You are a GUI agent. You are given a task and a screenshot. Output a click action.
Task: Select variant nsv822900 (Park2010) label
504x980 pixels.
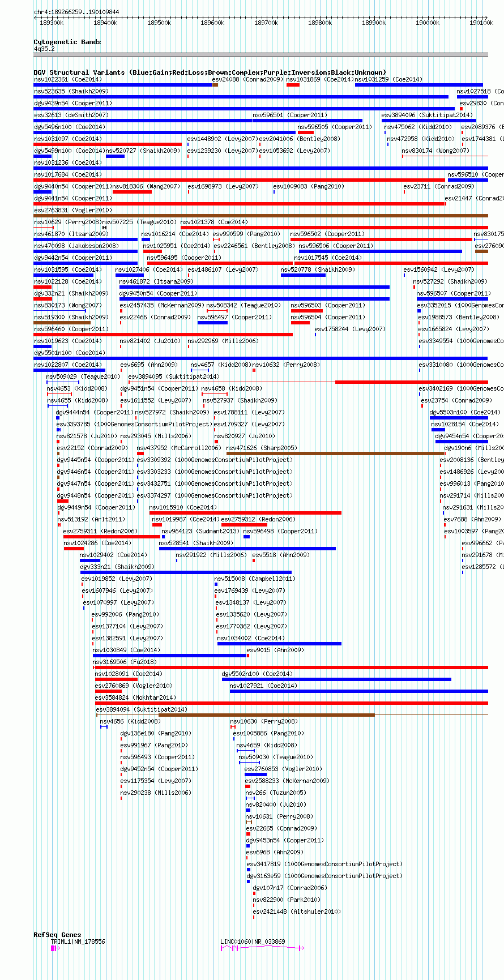pyautogui.click(x=287, y=900)
